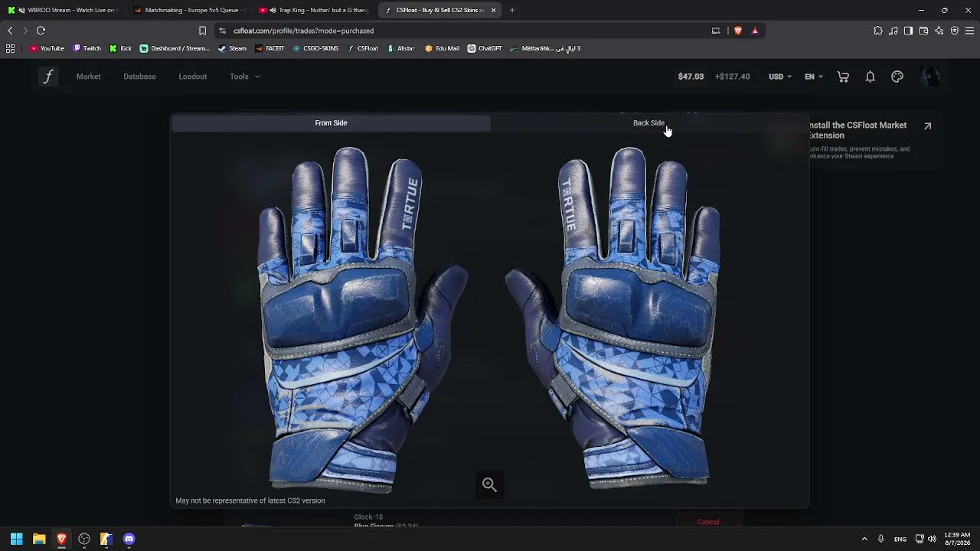Image resolution: width=980 pixels, height=551 pixels.
Task: Open Discord from the taskbar
Action: pyautogui.click(x=129, y=539)
